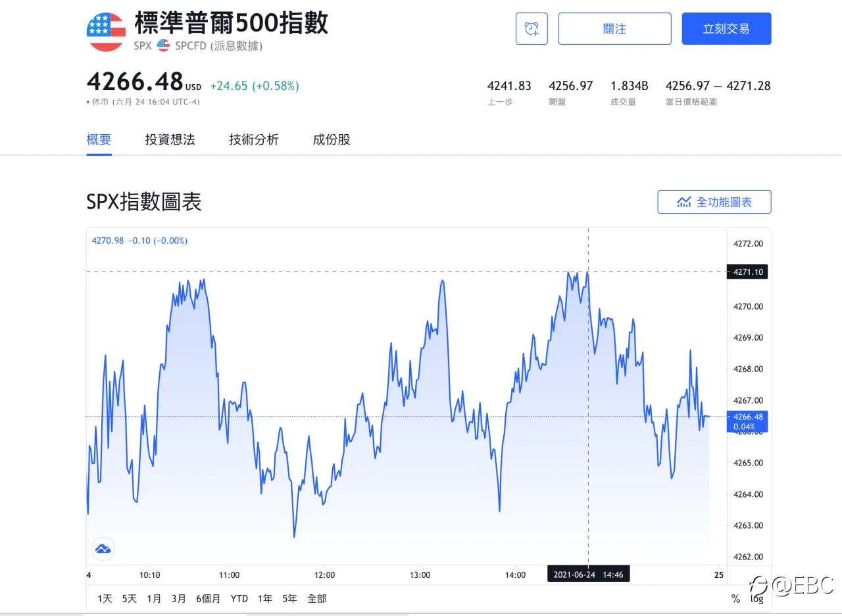The width and height of the screenshot is (842, 616).
Task: Select the YTD time range
Action: [239, 599]
